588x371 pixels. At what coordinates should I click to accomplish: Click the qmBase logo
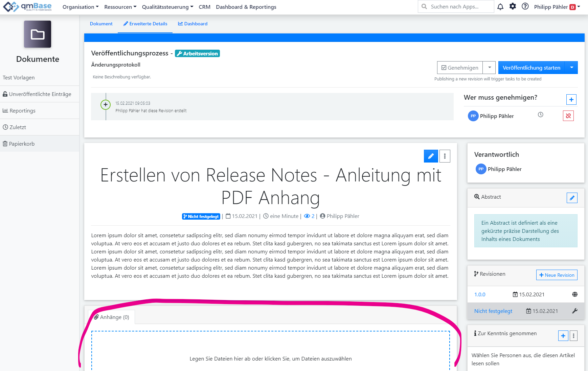(27, 7)
